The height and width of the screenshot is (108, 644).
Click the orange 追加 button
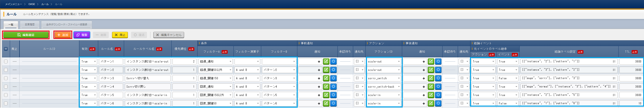[63, 35]
